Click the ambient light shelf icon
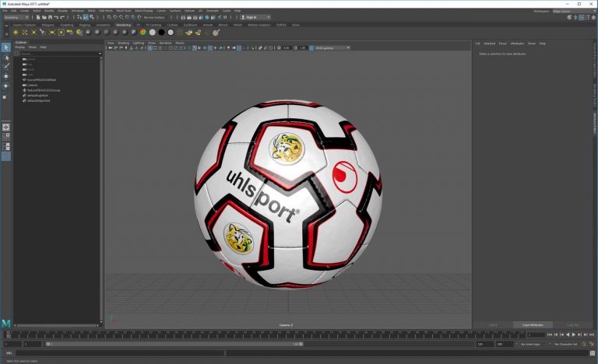 (16, 32)
